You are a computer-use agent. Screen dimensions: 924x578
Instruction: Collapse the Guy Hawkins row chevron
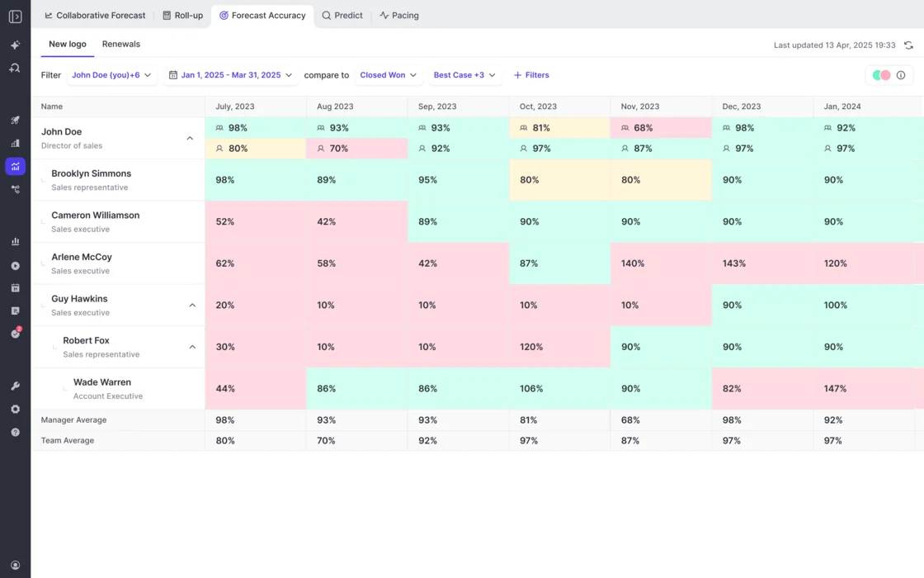click(192, 306)
